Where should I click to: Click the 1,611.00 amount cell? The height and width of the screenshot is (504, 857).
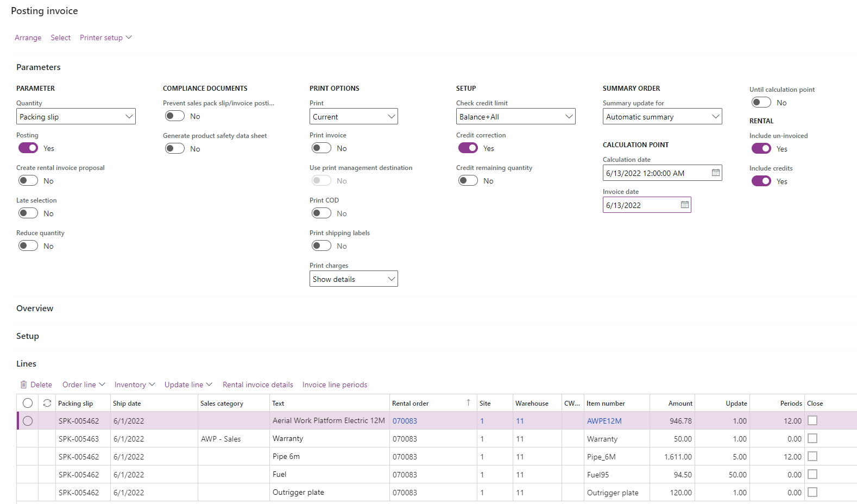(x=672, y=457)
